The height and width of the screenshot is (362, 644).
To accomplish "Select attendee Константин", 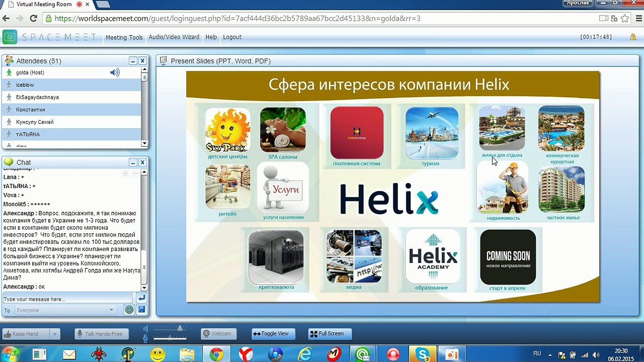I will tap(71, 110).
